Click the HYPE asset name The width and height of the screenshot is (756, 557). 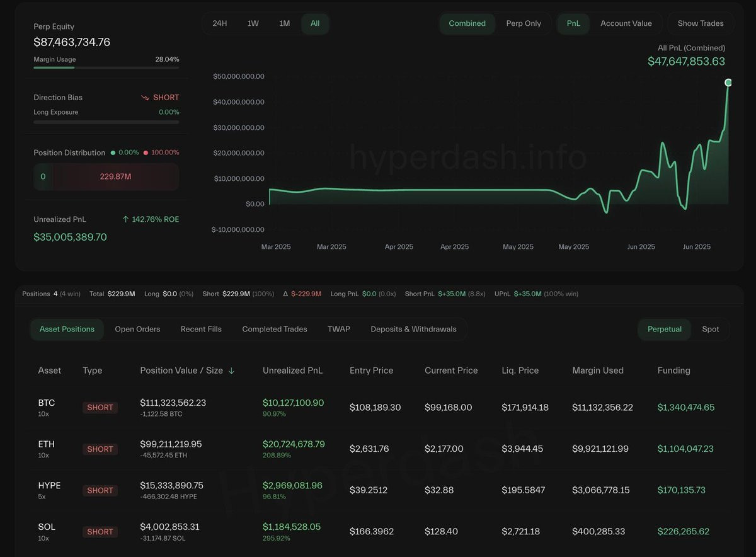tap(49, 486)
